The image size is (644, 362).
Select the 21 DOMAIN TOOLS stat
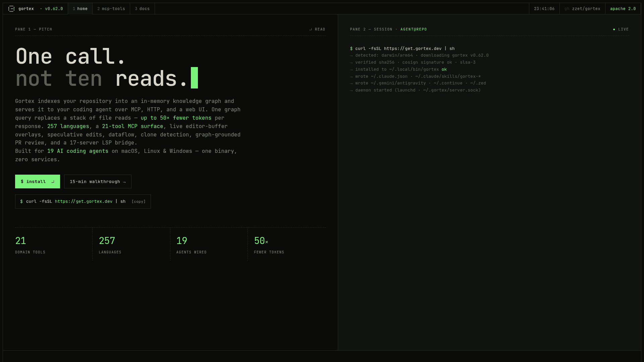54,244
